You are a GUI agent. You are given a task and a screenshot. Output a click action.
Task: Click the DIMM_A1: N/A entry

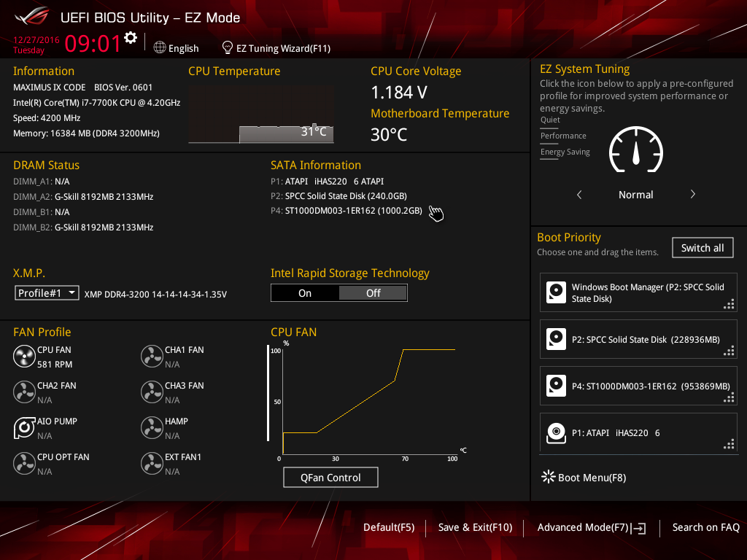[42, 182]
